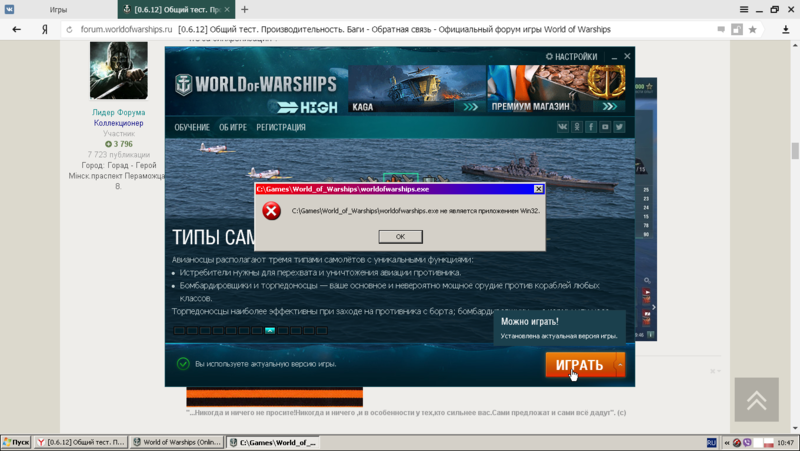Click the green 3 796 reputation score
Screen dimensions: 800x451
119,144
